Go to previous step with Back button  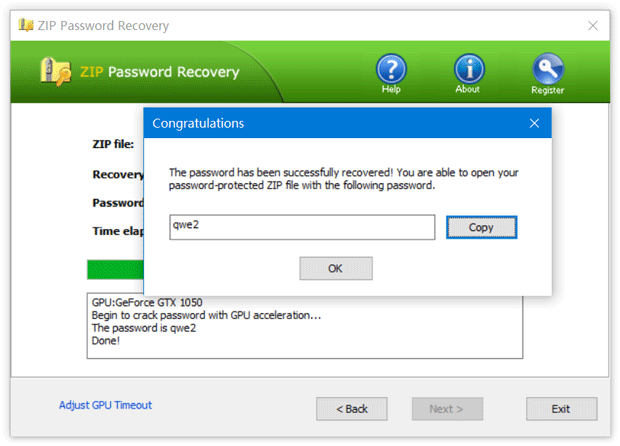coord(351,409)
